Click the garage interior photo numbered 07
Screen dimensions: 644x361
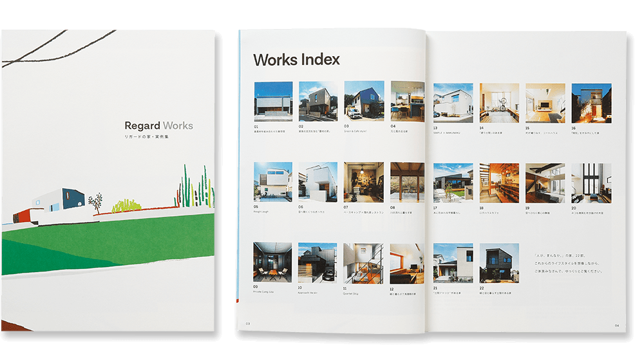tap(363, 182)
